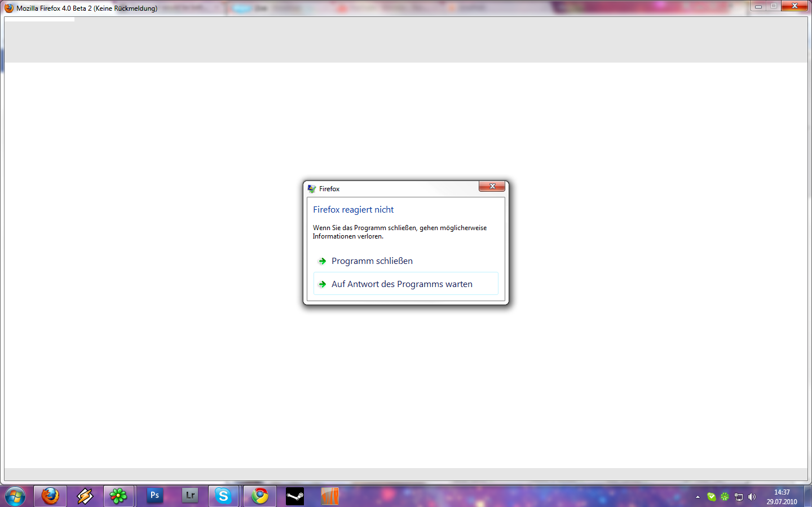Image resolution: width=812 pixels, height=507 pixels.
Task: Click the orange striped taskbar icon
Action: [x=330, y=496]
